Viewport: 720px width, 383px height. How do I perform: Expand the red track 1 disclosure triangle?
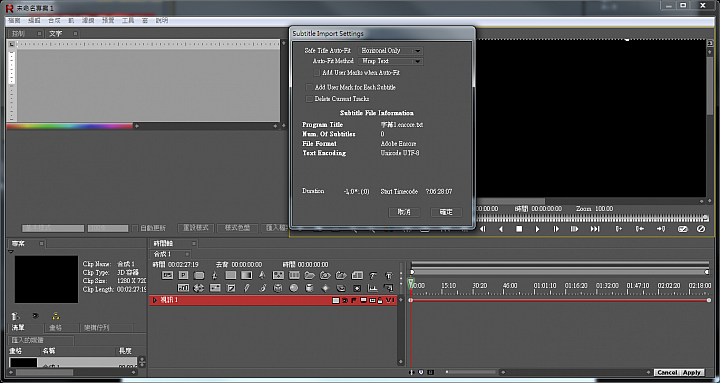(155, 300)
